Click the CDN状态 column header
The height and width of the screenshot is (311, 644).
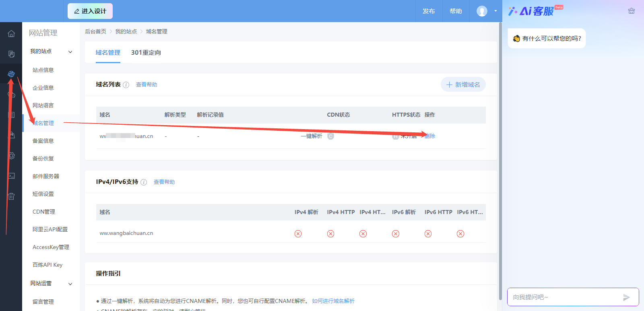click(339, 115)
